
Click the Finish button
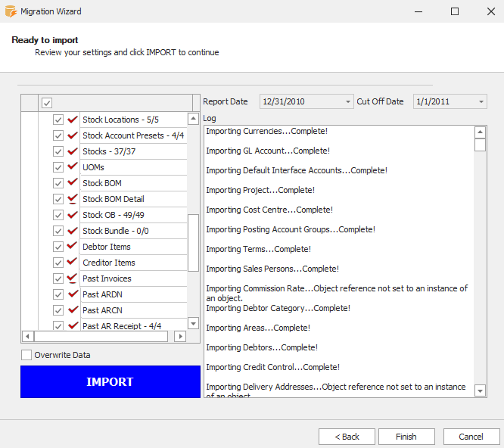pos(406,437)
